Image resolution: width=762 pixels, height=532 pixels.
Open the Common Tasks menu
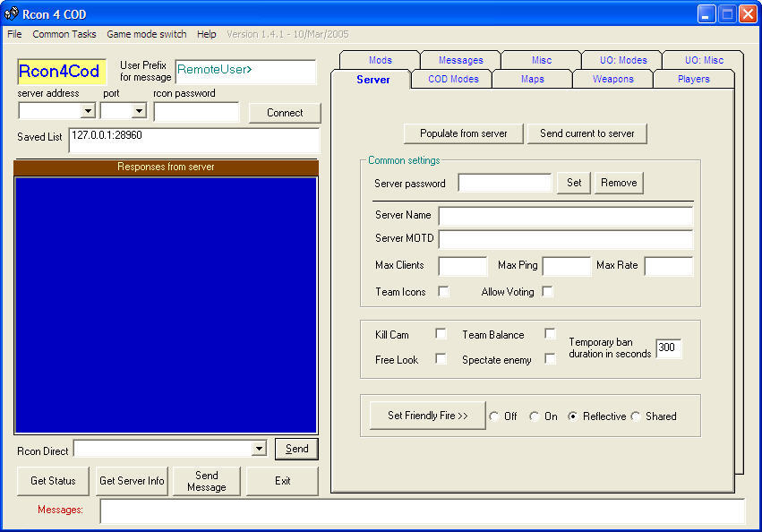click(x=64, y=34)
